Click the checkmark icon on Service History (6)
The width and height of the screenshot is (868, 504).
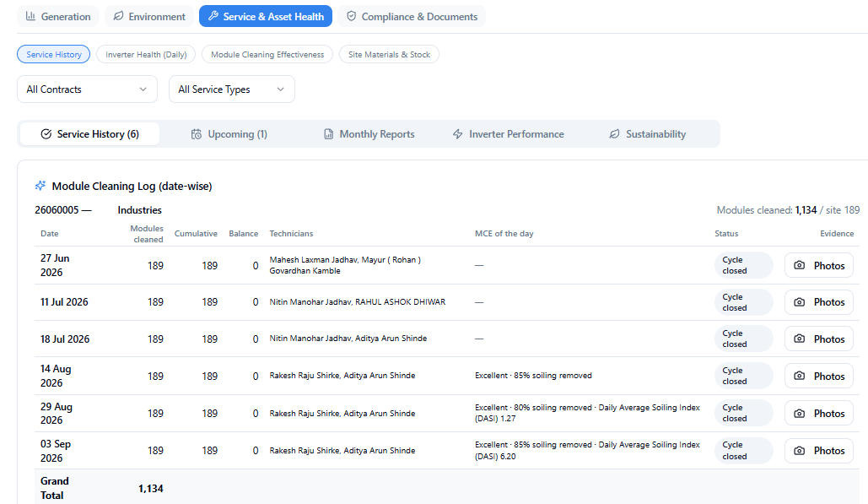coord(46,134)
